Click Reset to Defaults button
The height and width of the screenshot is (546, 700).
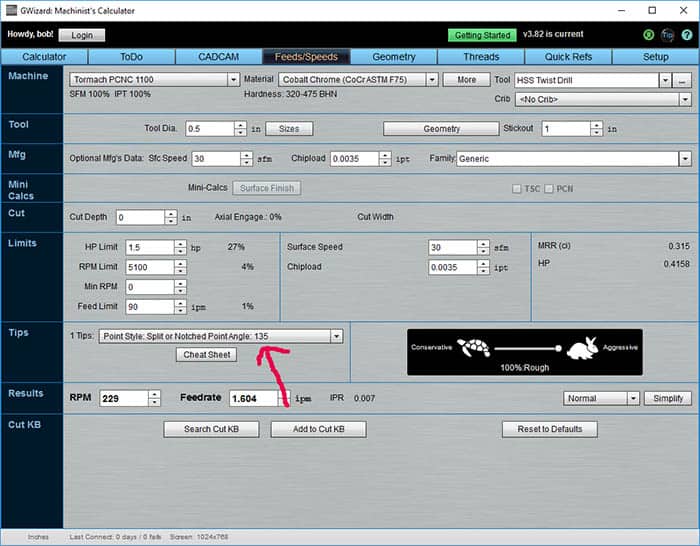pos(550,429)
